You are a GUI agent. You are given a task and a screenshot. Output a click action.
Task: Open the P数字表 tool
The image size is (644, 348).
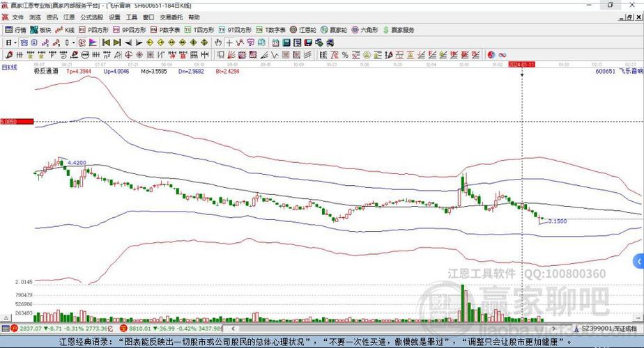coord(165,30)
